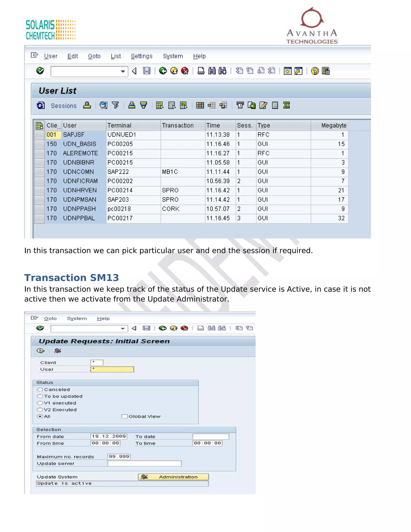
Task: Select the Canceled status radio button
Action: (x=40, y=389)
